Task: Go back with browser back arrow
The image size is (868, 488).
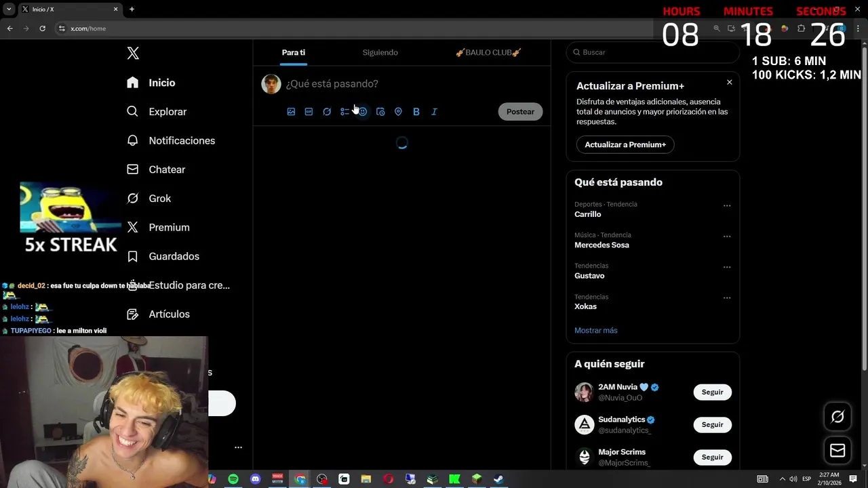Action: [x=9, y=28]
